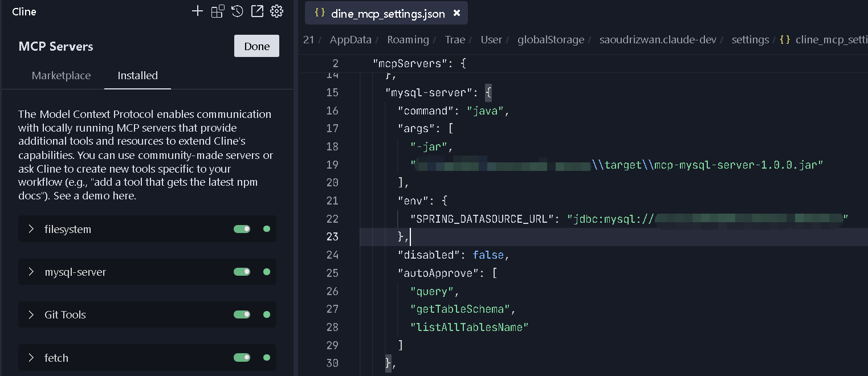Click the settings breadcrumb segment
The height and width of the screenshot is (376, 868).
750,40
